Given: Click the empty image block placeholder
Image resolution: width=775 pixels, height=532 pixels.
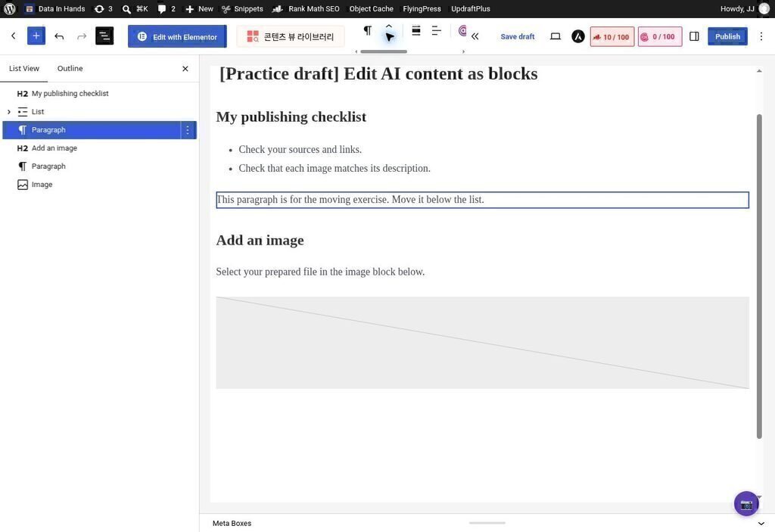Looking at the screenshot, I should click(x=482, y=343).
